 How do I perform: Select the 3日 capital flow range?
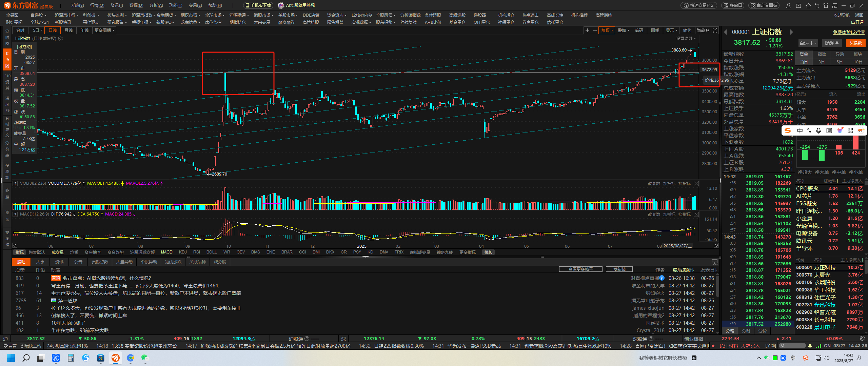pyautogui.click(x=822, y=62)
